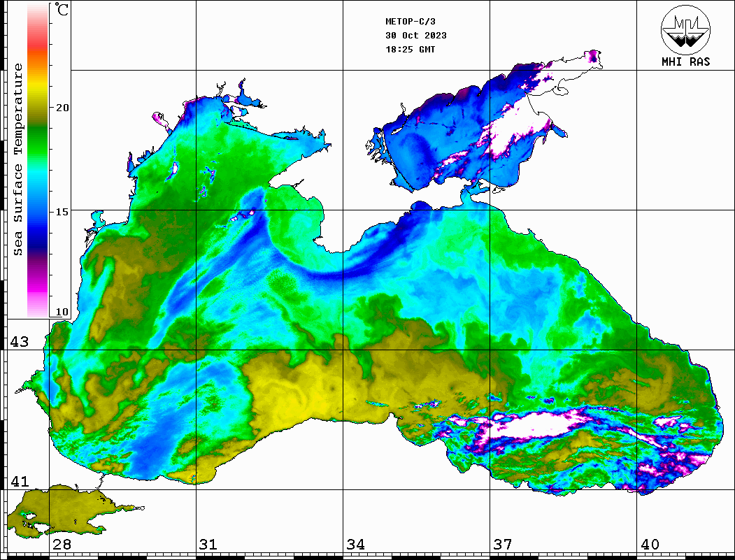Click the temperature color scale bar
Screen dimensions: 735x560
38,161
